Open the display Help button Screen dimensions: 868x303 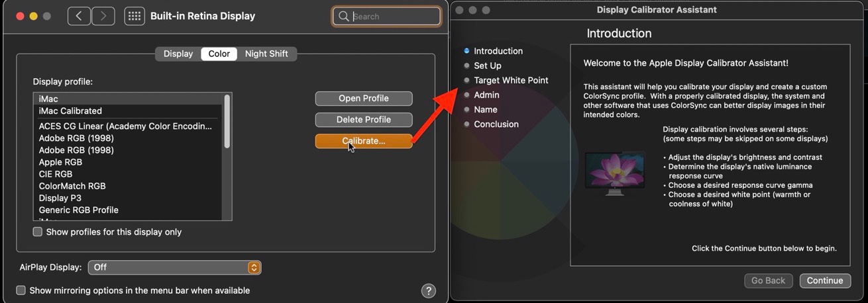[x=429, y=290]
